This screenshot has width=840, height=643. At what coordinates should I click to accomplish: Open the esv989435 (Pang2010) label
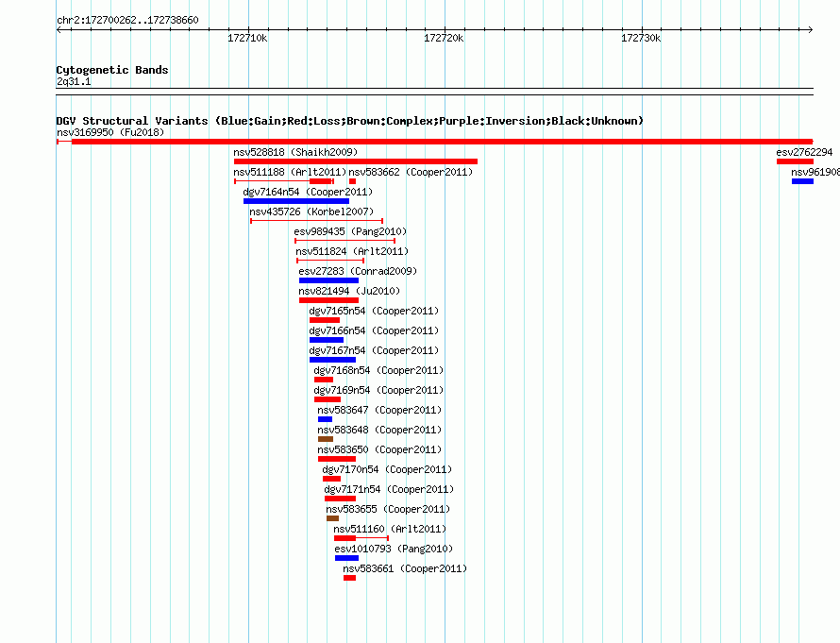coord(350,231)
